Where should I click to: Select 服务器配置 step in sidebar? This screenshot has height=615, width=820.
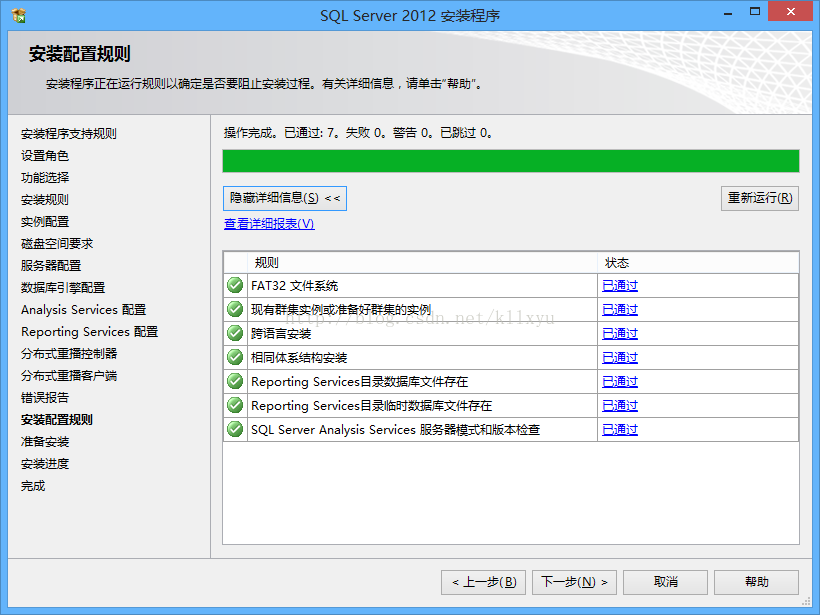click(51, 266)
